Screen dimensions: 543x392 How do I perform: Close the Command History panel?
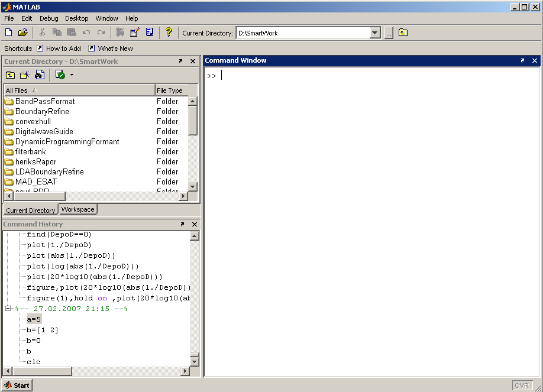pyautogui.click(x=195, y=225)
